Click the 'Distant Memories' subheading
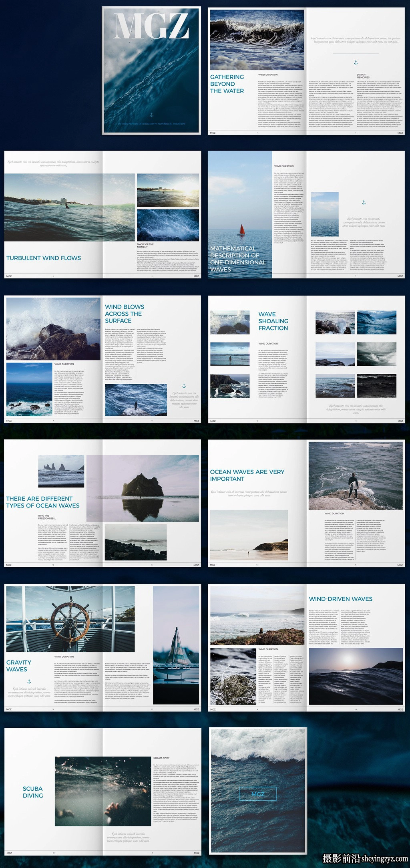Screen dimensions: 410x868 click(363, 76)
